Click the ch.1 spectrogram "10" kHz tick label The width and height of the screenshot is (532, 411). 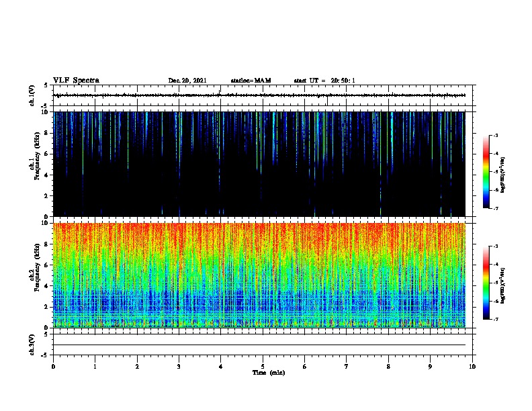pos(44,112)
